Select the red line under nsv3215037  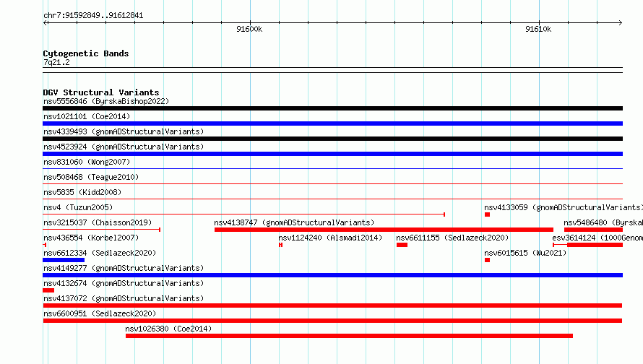tap(101, 230)
